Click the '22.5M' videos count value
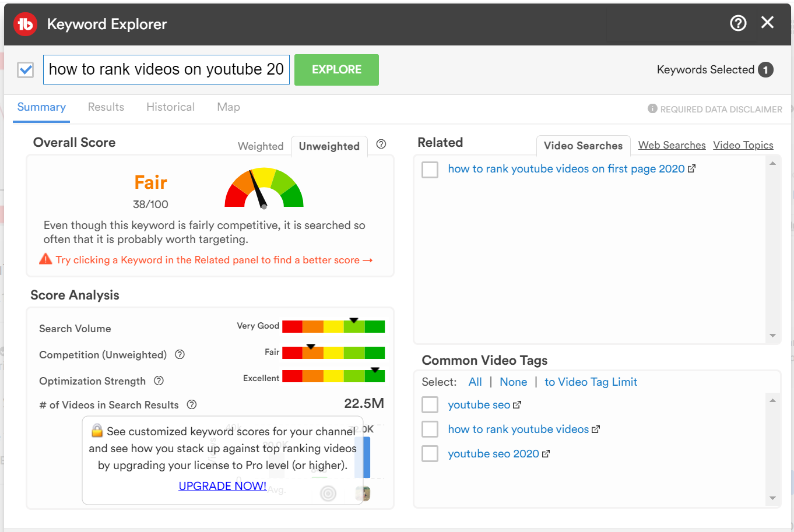 364,403
